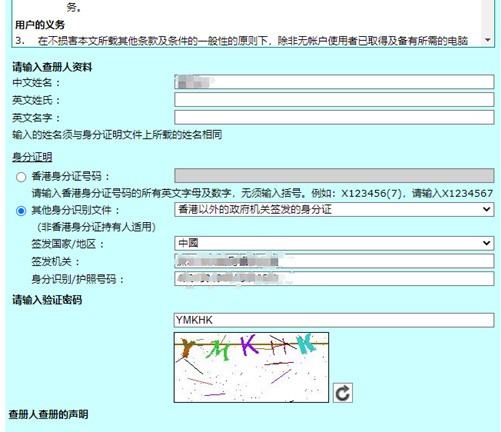The width and height of the screenshot is (501, 432).
Task: Select the 香港身分证号码 radio button
Action: [21, 177]
